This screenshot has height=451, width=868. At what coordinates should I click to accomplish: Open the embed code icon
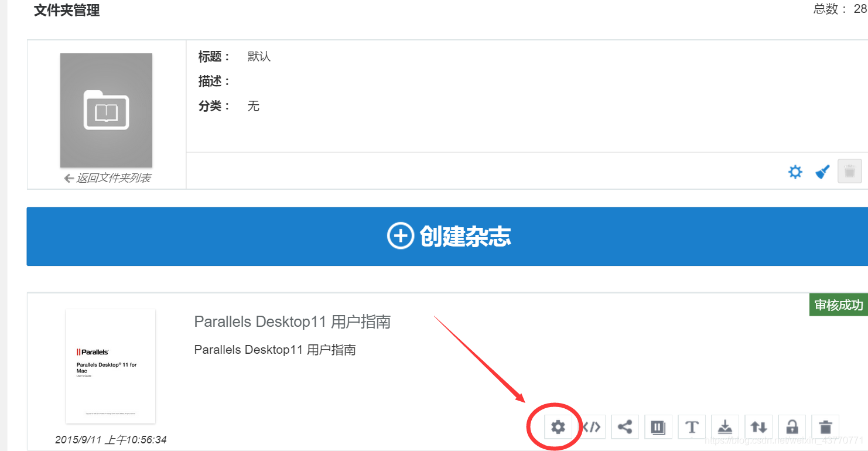click(592, 427)
